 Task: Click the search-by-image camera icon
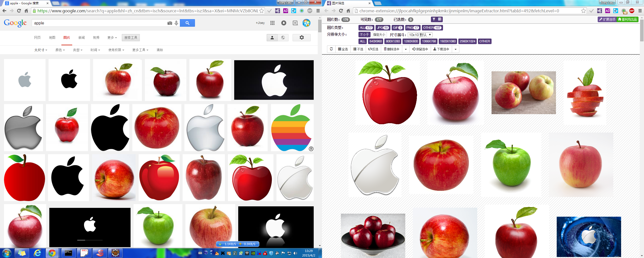170,23
